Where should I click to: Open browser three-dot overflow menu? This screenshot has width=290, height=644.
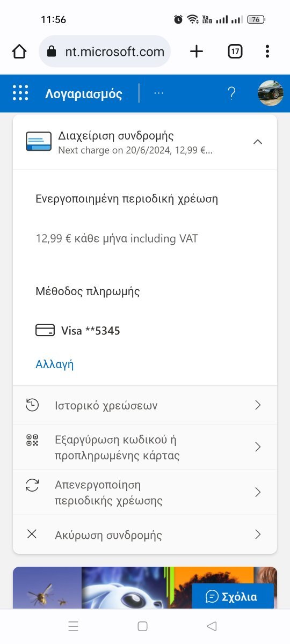[x=267, y=52]
